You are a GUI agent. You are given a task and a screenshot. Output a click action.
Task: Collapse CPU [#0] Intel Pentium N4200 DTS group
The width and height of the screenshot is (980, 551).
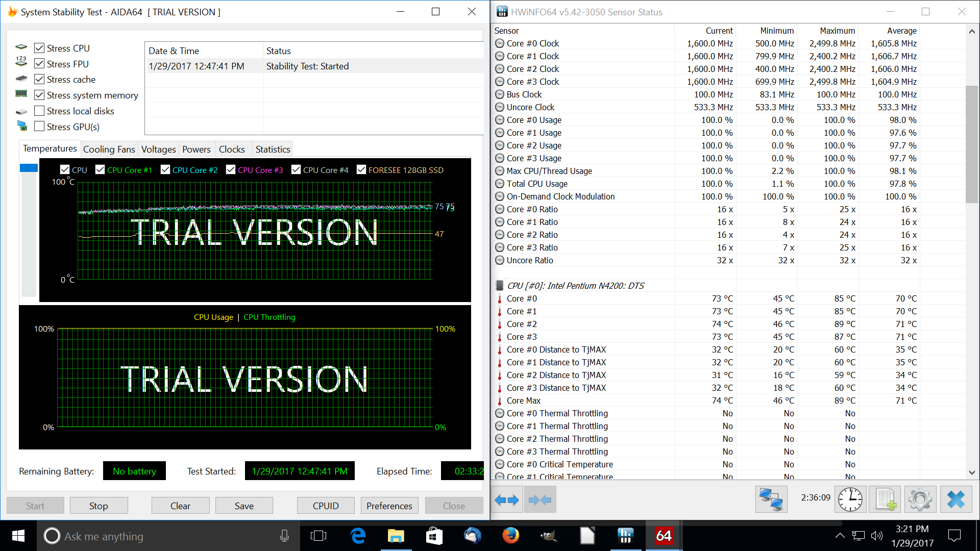(500, 286)
